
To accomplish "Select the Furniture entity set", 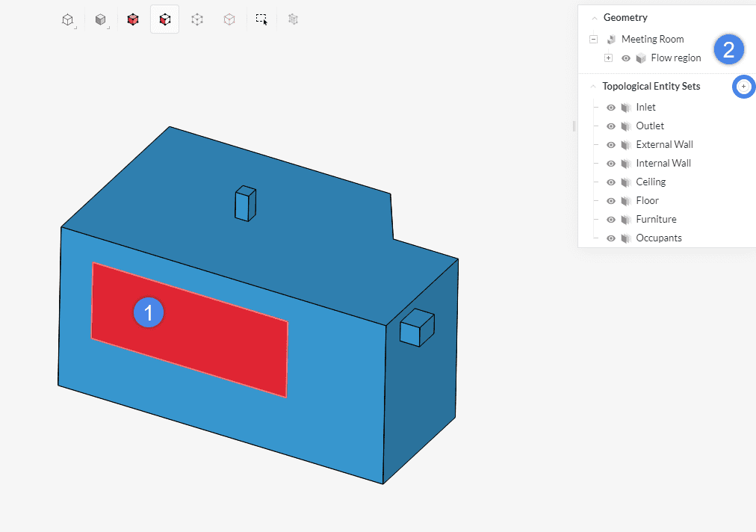I will point(656,219).
